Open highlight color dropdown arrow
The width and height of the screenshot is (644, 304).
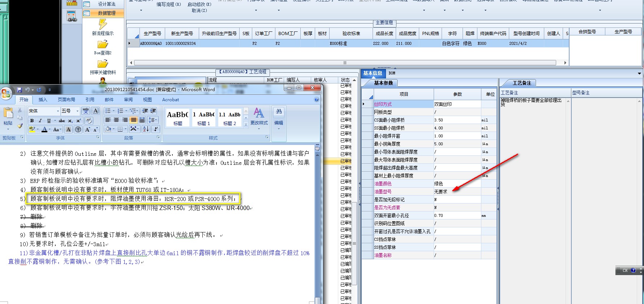click(x=38, y=129)
